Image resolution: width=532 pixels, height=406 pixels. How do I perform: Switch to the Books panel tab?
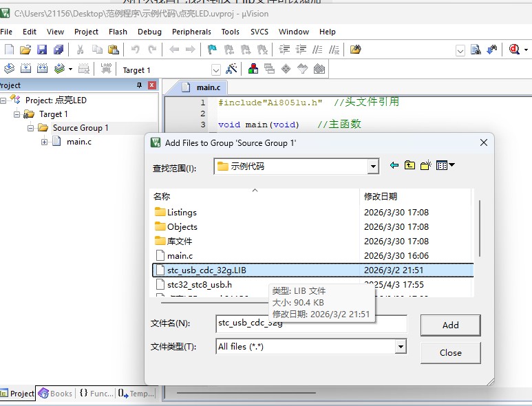[55, 394]
